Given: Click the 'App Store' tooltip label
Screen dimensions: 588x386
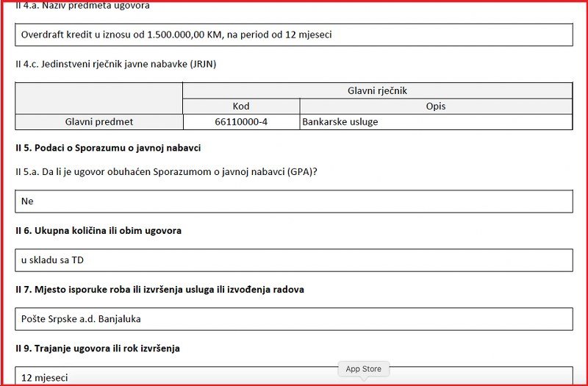Looking at the screenshot, I should pos(363,369).
